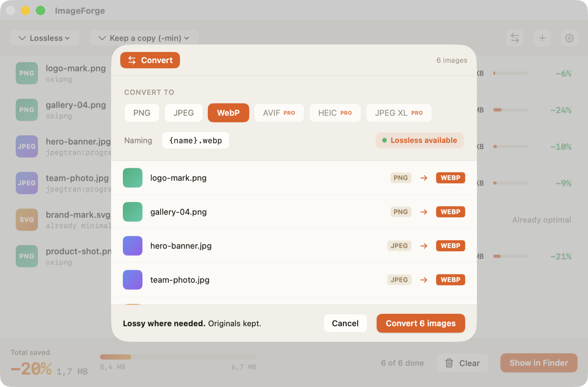
Task: Click the '6 images' count in dialog header
Action: pos(452,60)
